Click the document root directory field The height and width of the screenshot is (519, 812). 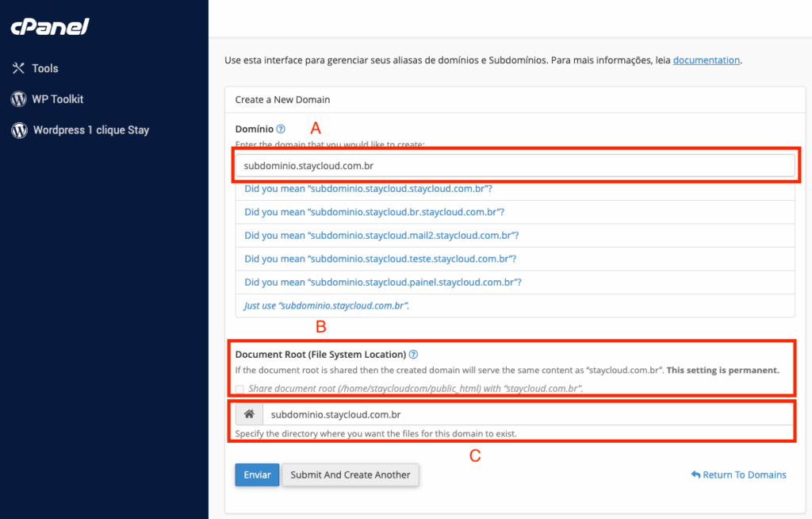[x=527, y=414]
